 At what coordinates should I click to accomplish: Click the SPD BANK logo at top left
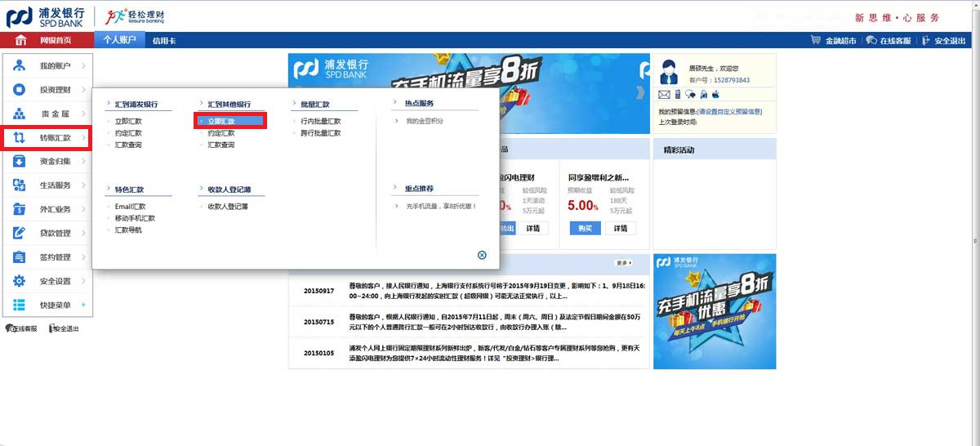(45, 16)
